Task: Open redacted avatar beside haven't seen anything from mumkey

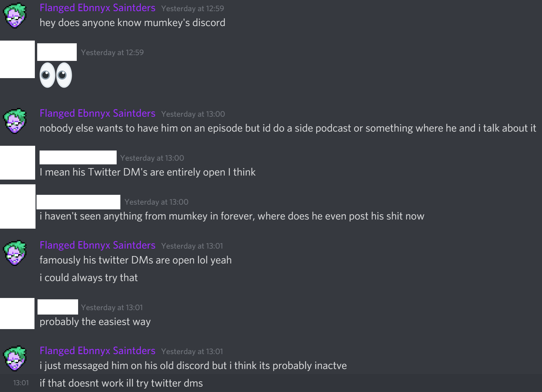Action: pos(18,206)
